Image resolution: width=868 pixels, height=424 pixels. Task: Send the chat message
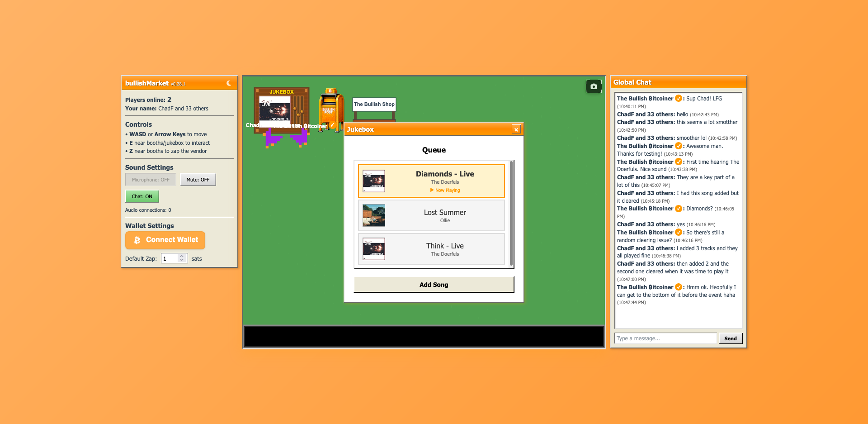pyautogui.click(x=730, y=338)
